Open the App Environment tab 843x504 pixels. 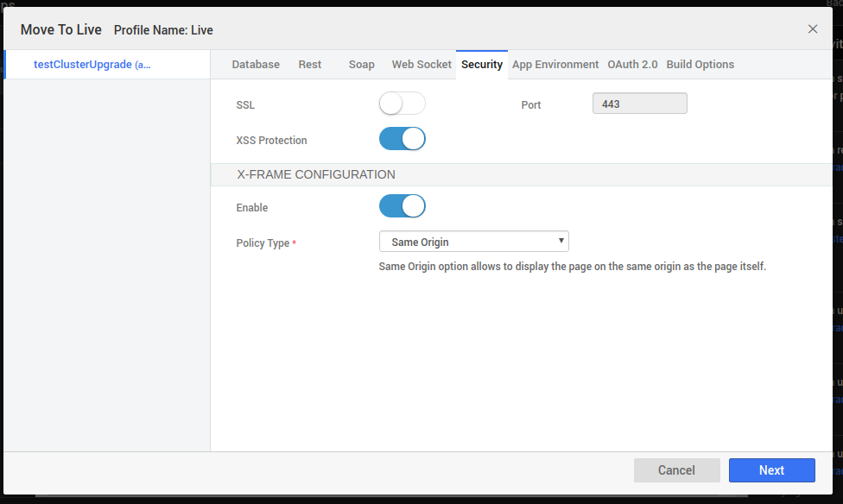(555, 65)
